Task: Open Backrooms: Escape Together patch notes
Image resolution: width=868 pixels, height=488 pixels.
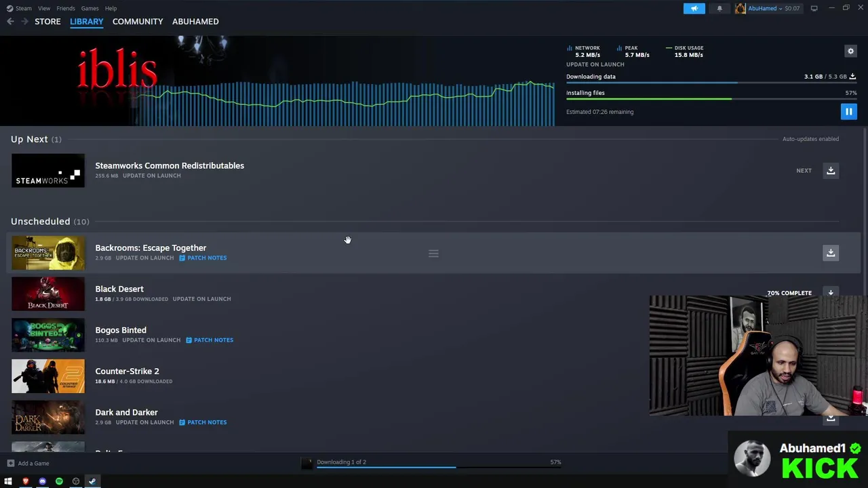Action: click(203, 258)
